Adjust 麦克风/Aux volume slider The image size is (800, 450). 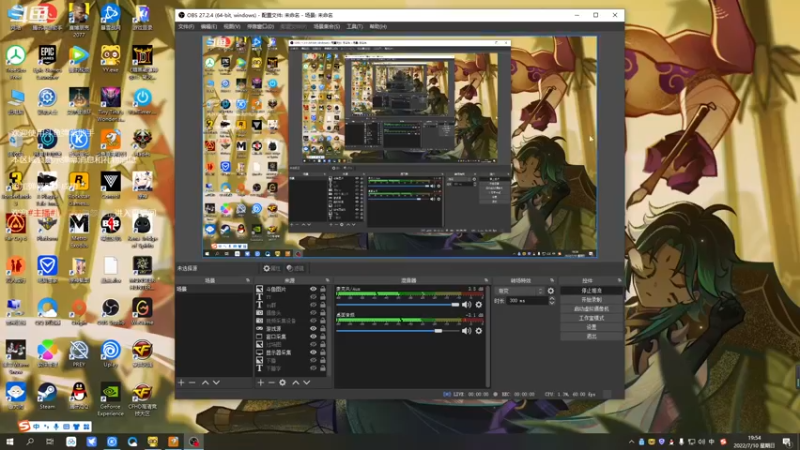[397, 305]
